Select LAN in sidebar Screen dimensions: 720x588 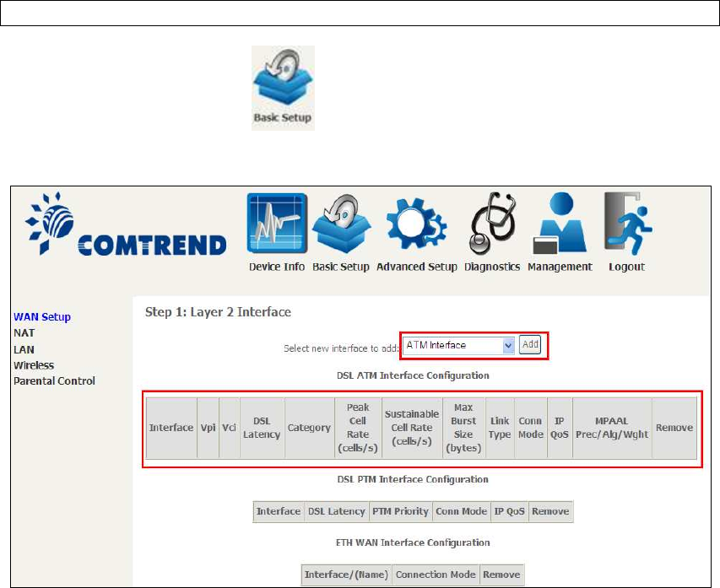coord(24,349)
